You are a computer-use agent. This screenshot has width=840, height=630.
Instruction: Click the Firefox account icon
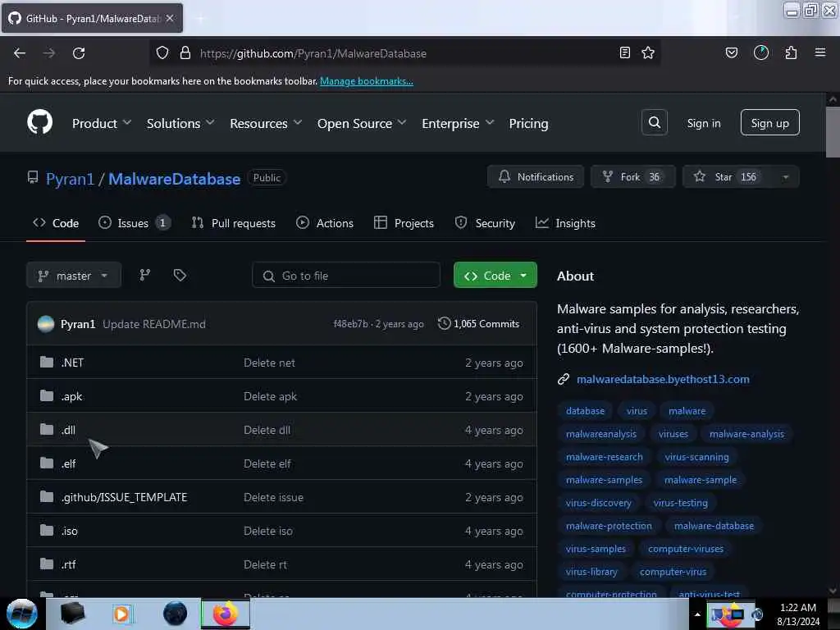coord(760,52)
